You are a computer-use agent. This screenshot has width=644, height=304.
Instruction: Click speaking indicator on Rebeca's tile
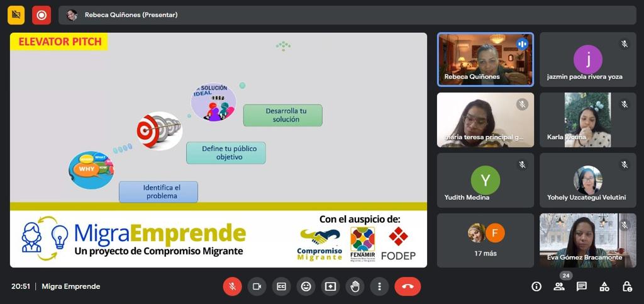522,44
